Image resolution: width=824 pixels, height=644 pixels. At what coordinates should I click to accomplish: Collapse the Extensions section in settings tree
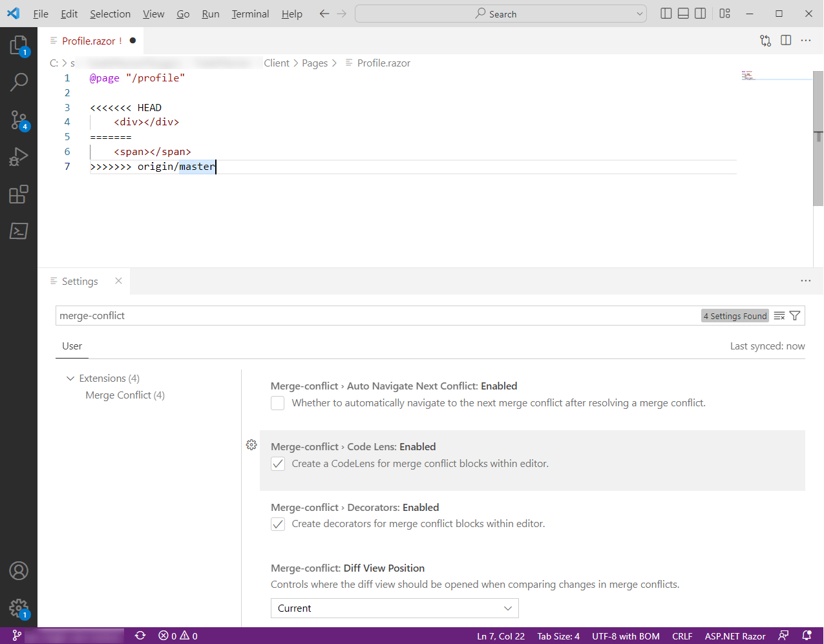(x=70, y=378)
